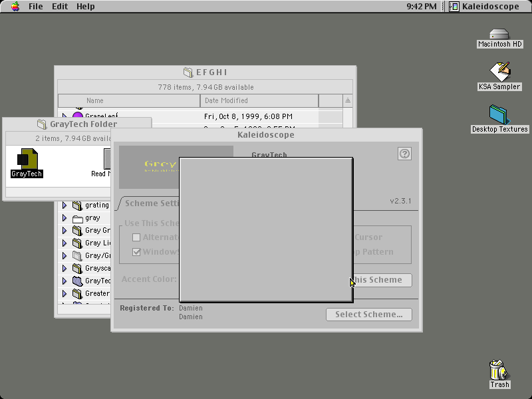This screenshot has height=399, width=532.
Task: Click the 'Accent Color:' label
Action: click(149, 279)
